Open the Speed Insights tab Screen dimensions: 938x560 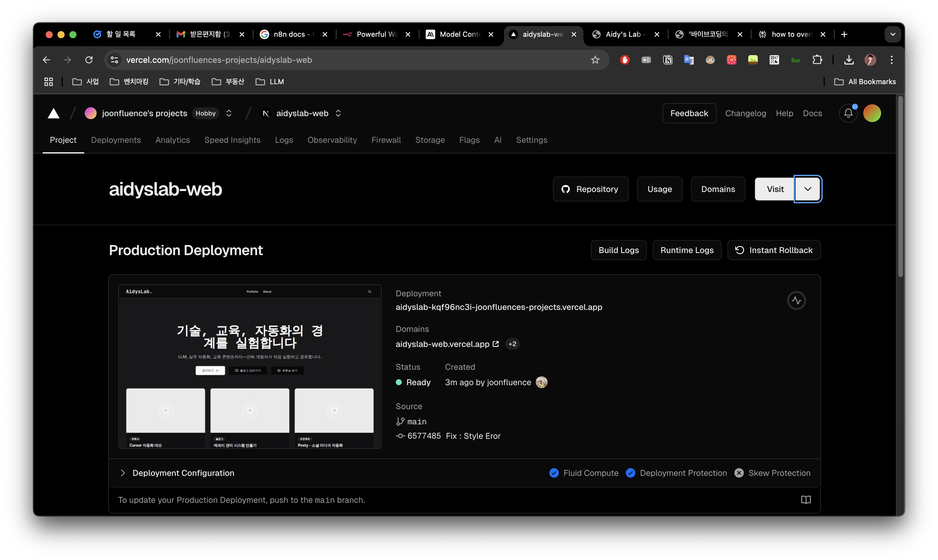click(x=232, y=140)
